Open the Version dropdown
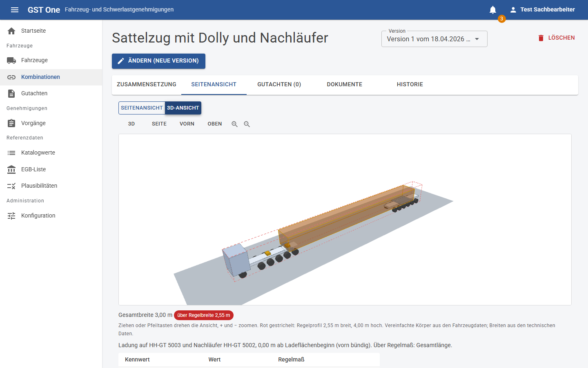The image size is (588, 368). point(434,39)
